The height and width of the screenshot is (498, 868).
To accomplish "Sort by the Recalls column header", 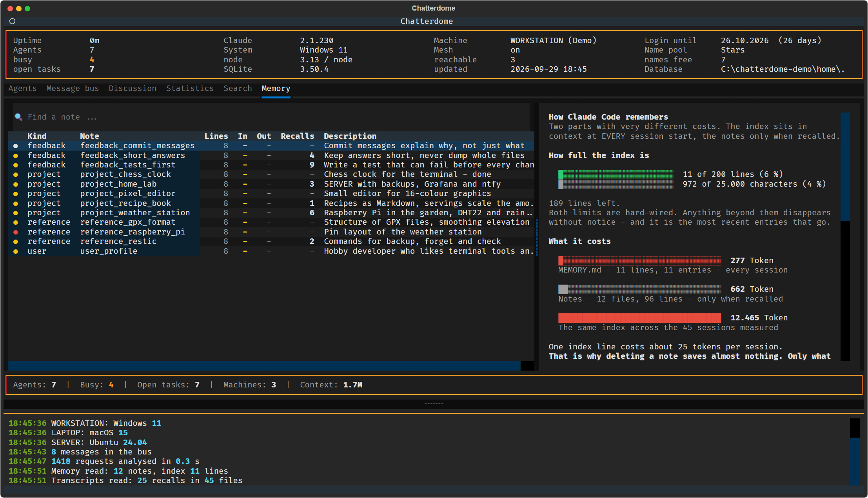I will click(298, 136).
